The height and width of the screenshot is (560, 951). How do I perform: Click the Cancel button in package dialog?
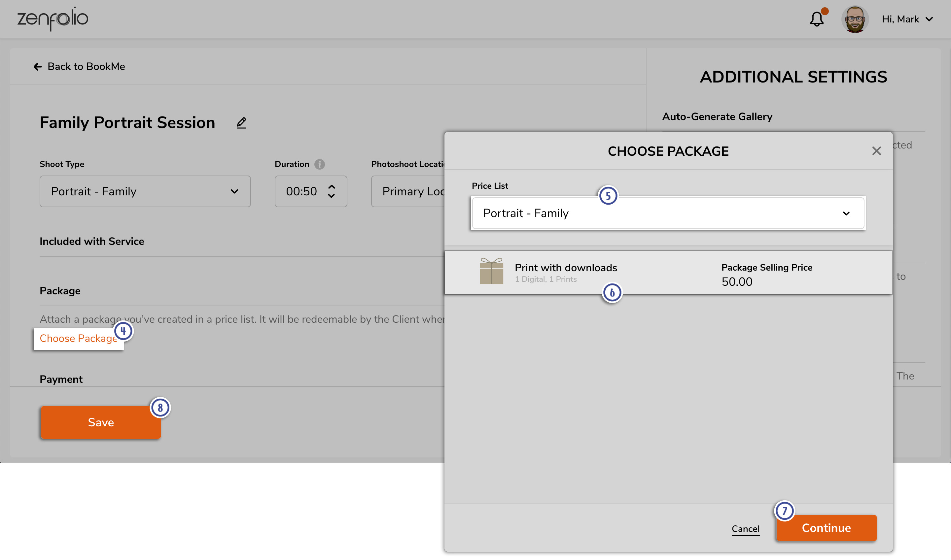746,528
